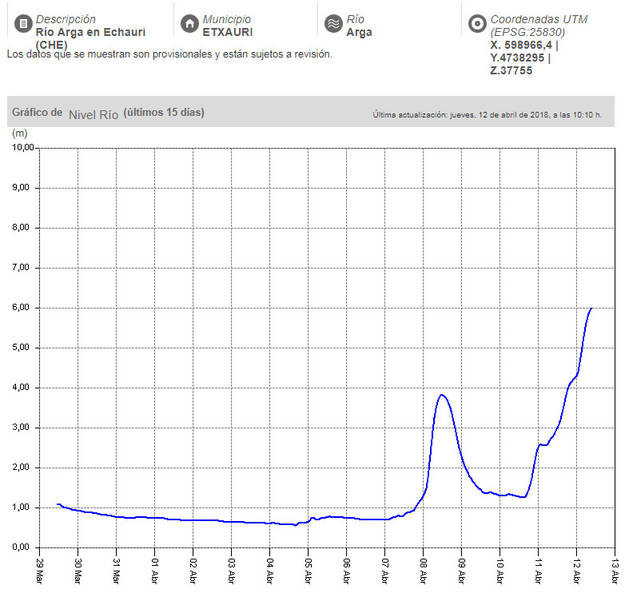This screenshot has width=629, height=605.
Task: Click the 'Última actualización' timestamp text
Action: click(x=487, y=115)
